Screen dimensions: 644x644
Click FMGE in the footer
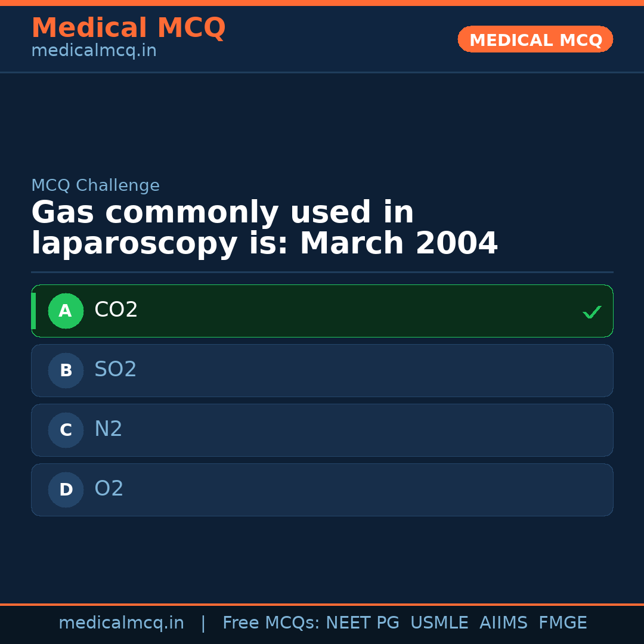pyautogui.click(x=562, y=623)
